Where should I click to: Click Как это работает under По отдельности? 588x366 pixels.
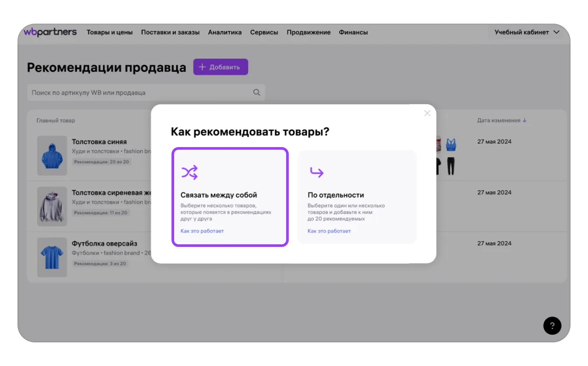pos(328,231)
